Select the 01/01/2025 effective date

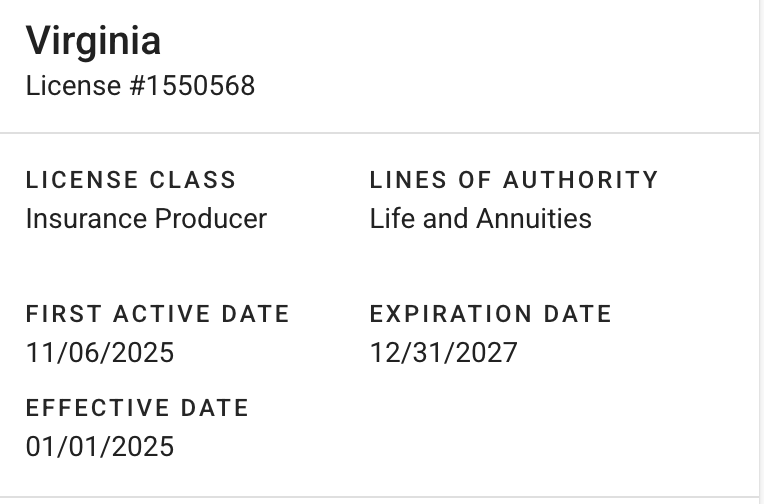tap(100, 446)
